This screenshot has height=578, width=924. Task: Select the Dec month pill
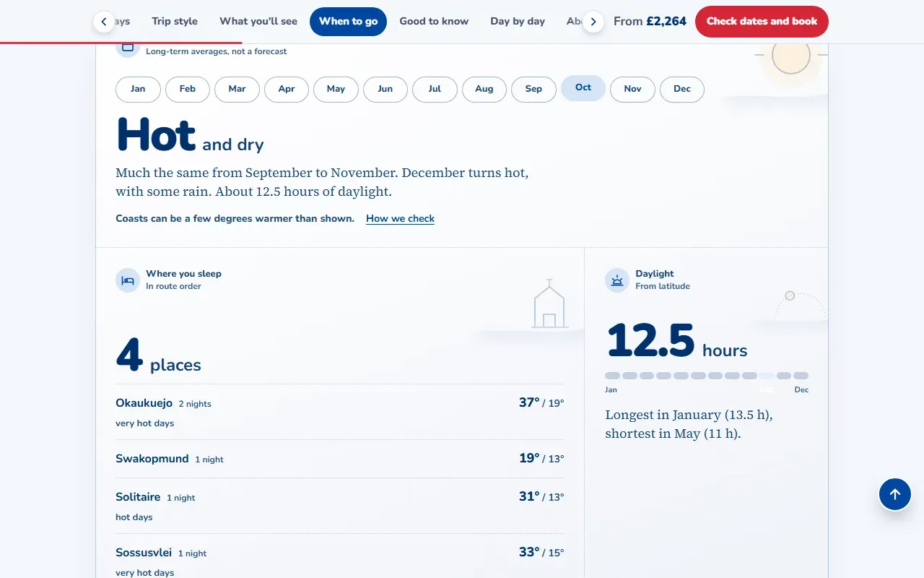pos(682,89)
